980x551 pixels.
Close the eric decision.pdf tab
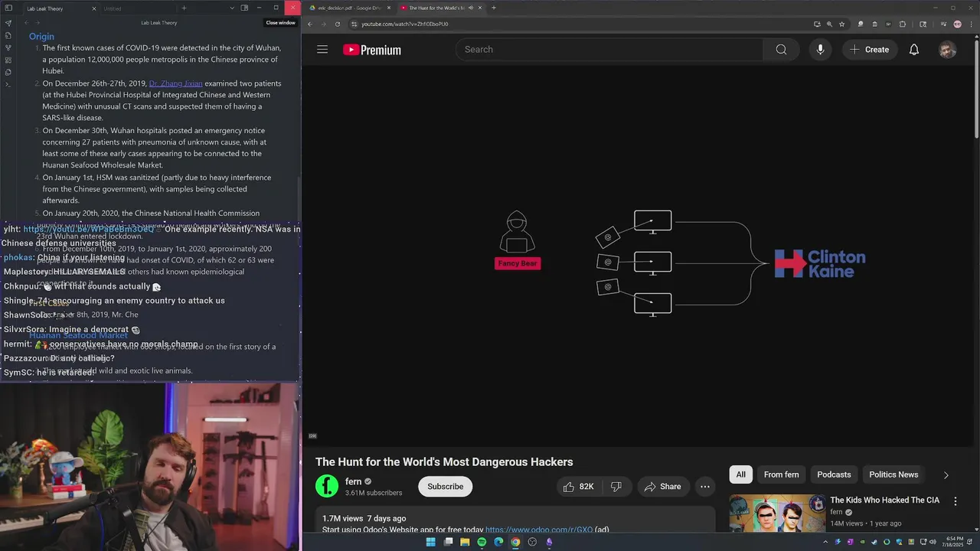click(389, 8)
